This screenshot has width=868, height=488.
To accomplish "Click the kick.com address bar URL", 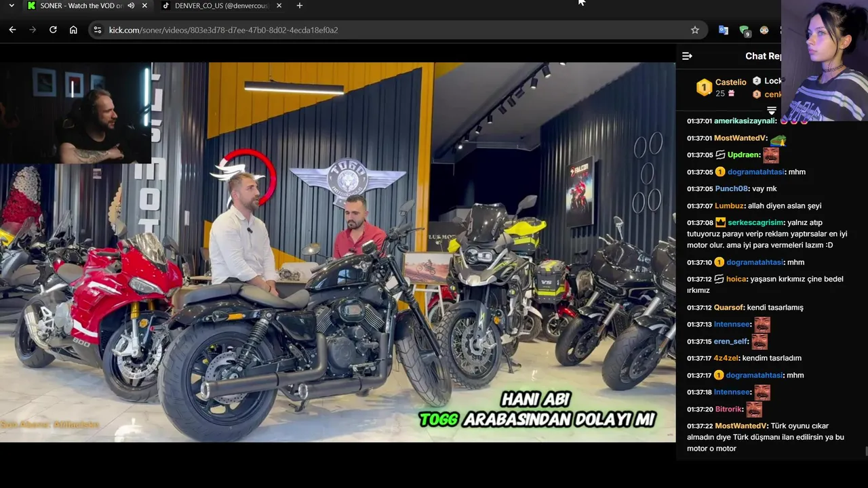I will point(223,30).
